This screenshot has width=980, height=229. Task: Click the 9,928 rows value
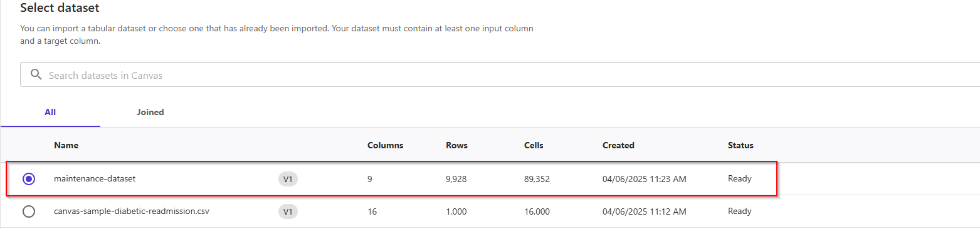tap(456, 179)
